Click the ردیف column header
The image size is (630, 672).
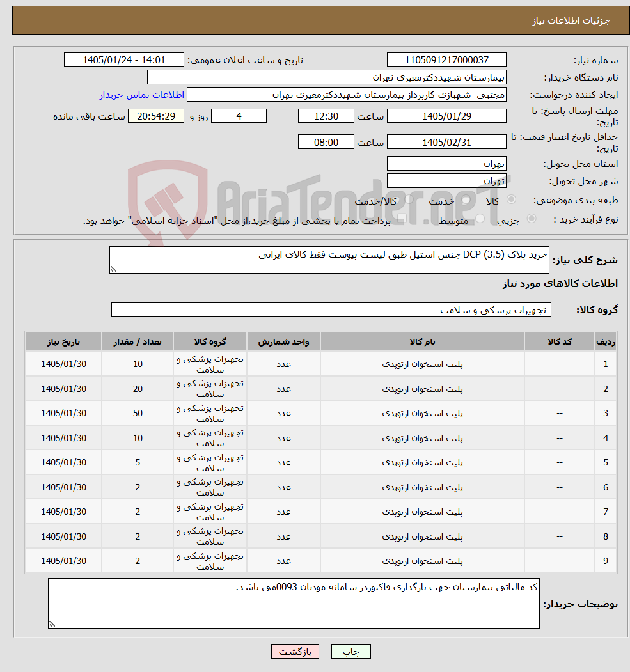pos(606,341)
